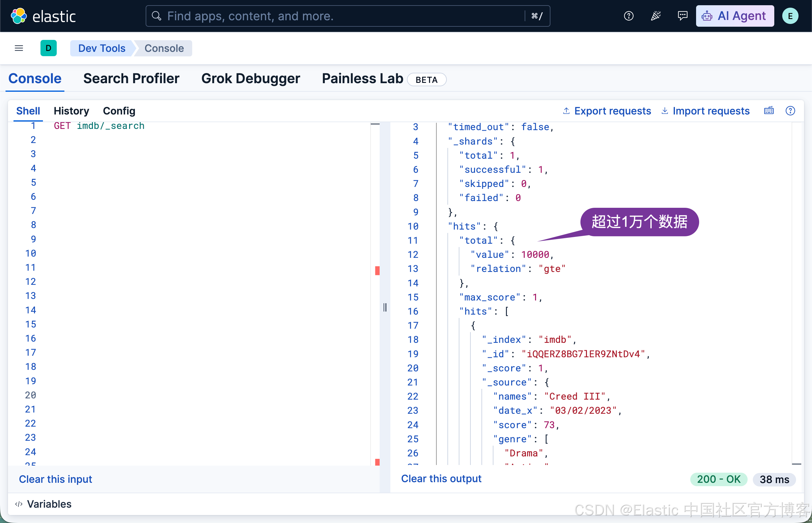812x523 pixels.
Task: Launch the AI Agent
Action: tap(735, 16)
